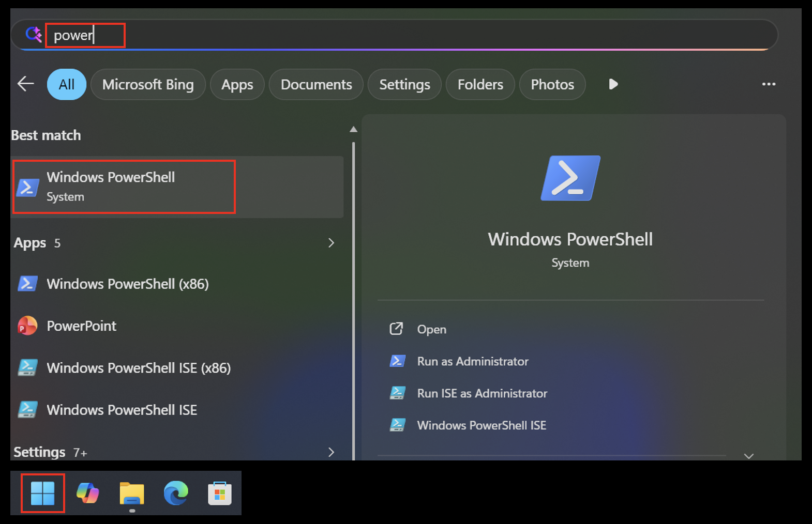Switch to the Documents filter tab
The height and width of the screenshot is (524, 812).
(x=316, y=84)
